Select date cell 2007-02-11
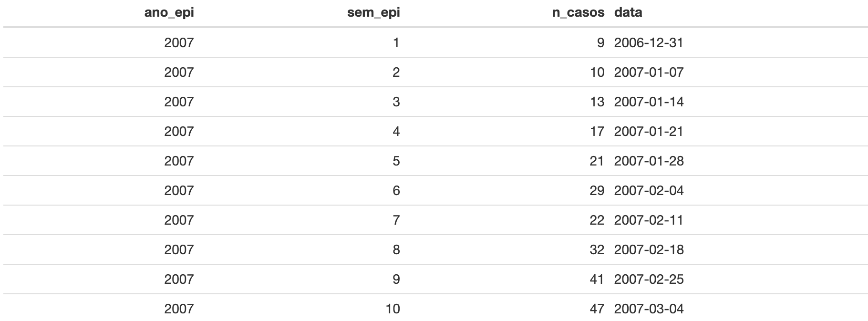 (x=649, y=220)
